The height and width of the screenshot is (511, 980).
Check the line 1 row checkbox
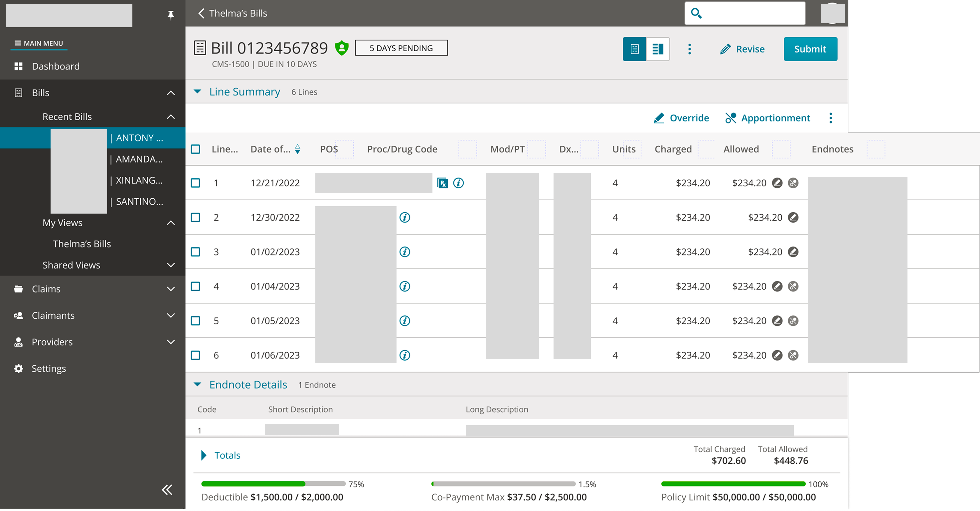click(196, 183)
